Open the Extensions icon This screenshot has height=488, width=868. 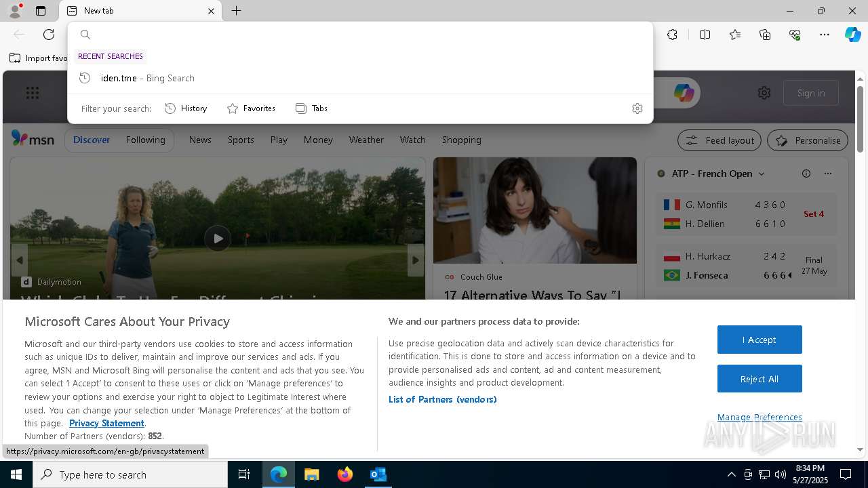672,35
